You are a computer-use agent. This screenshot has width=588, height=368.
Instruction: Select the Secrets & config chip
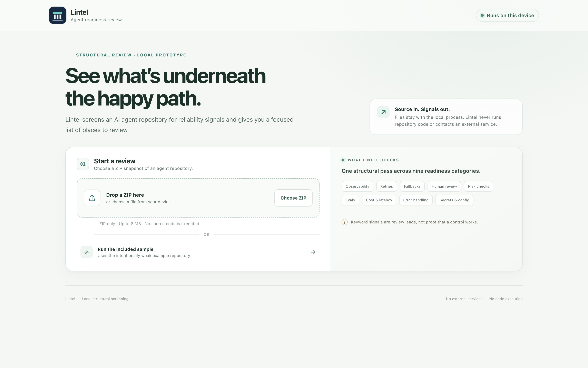pos(454,200)
